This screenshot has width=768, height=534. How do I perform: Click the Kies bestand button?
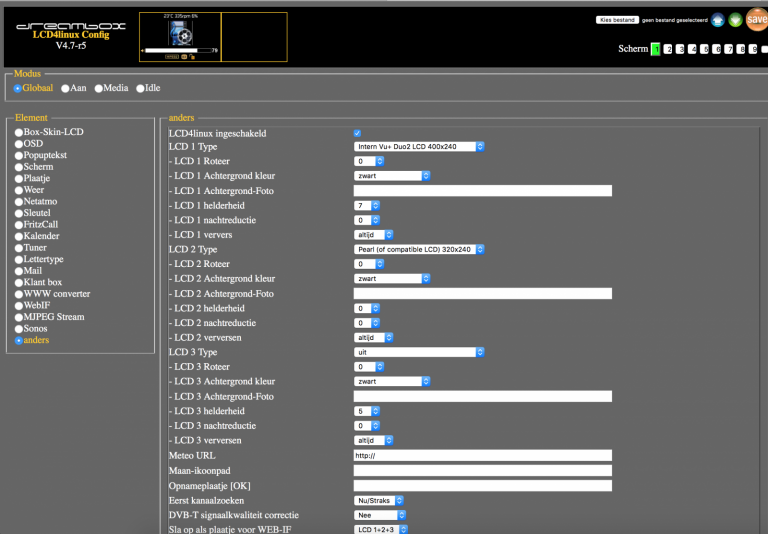pos(617,19)
